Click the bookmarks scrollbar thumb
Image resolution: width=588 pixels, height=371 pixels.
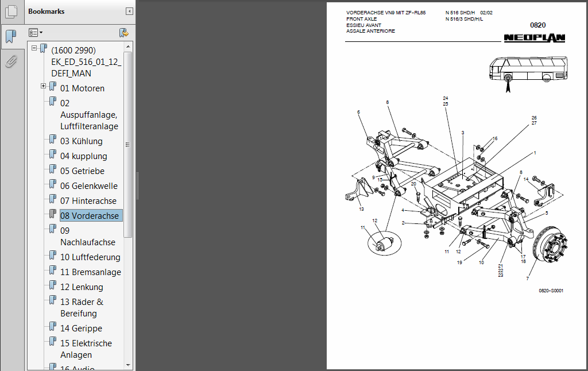128,144
